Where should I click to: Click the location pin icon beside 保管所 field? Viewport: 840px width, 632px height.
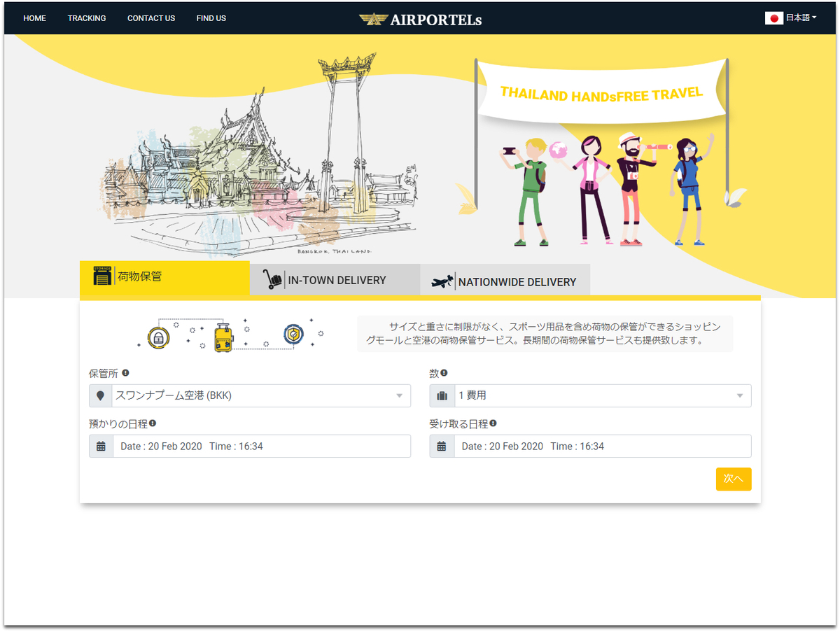coord(101,395)
